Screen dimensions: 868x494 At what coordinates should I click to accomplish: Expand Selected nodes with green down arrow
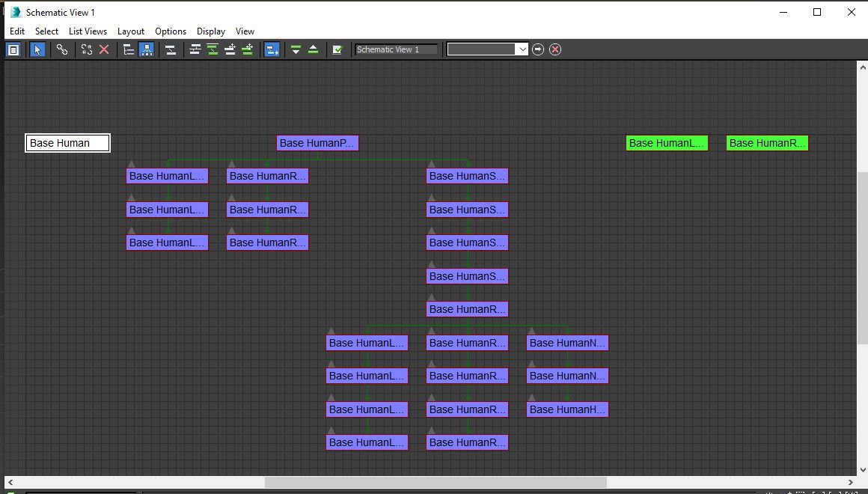click(x=297, y=49)
